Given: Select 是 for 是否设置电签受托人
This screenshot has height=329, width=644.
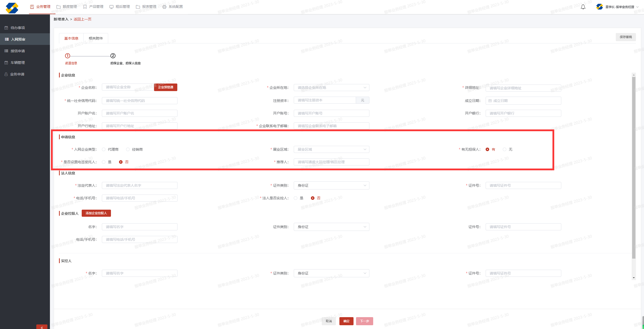Looking at the screenshot, I should tap(104, 162).
